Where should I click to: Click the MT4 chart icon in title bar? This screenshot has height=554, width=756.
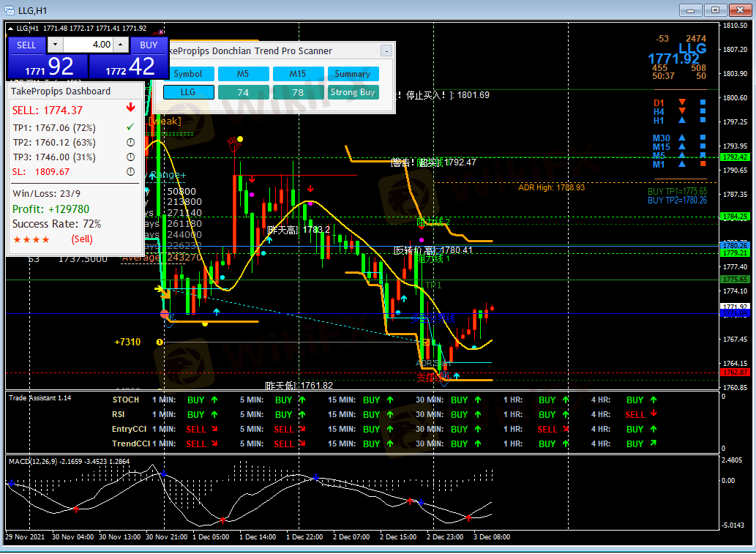pos(10,10)
